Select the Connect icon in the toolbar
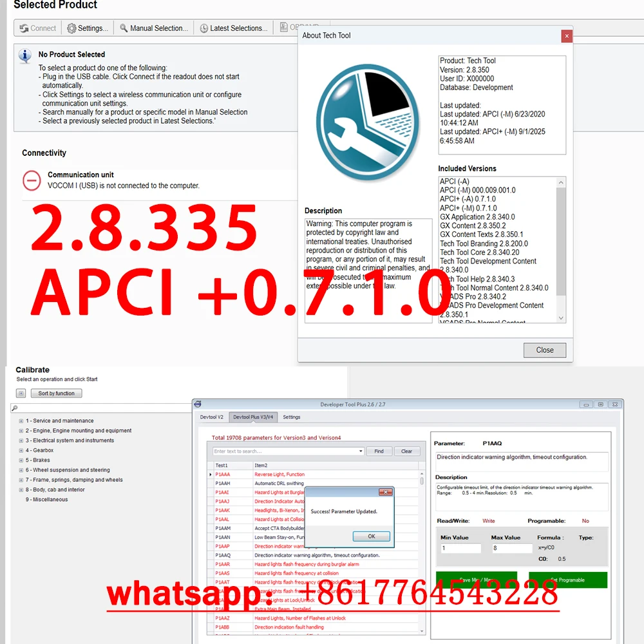 (x=24, y=28)
